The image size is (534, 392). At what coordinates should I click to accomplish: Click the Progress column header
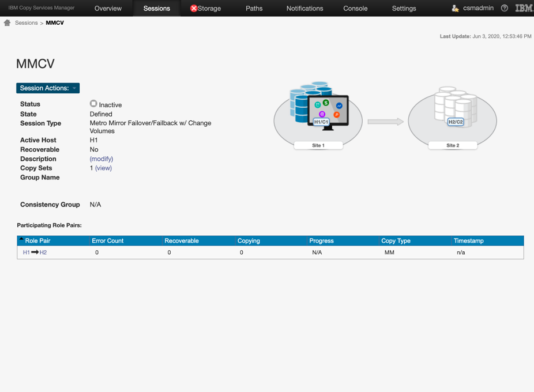point(321,241)
